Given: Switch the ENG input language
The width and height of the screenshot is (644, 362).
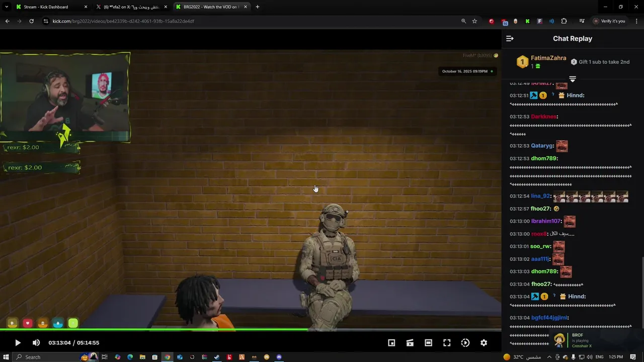Looking at the screenshot, I should coord(599,357).
